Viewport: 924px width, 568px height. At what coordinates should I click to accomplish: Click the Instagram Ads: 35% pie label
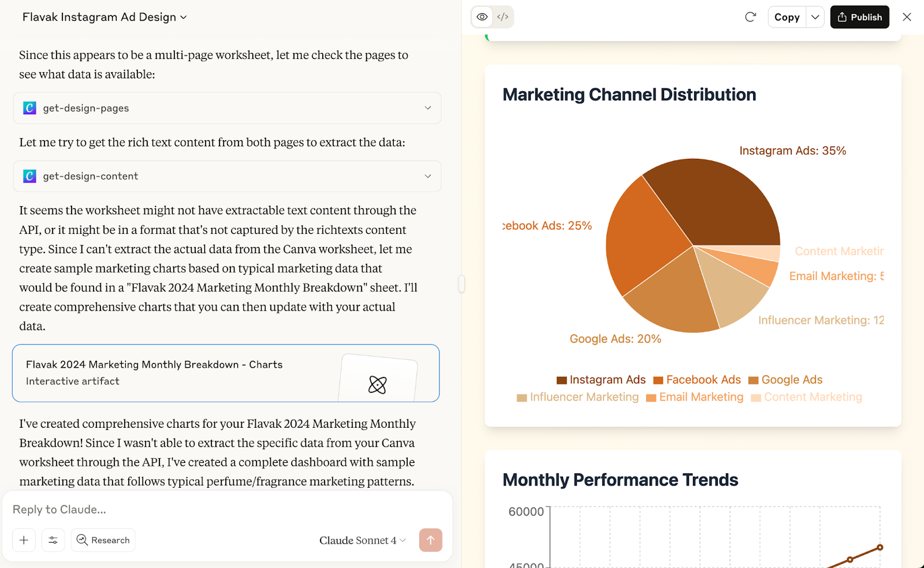click(793, 151)
